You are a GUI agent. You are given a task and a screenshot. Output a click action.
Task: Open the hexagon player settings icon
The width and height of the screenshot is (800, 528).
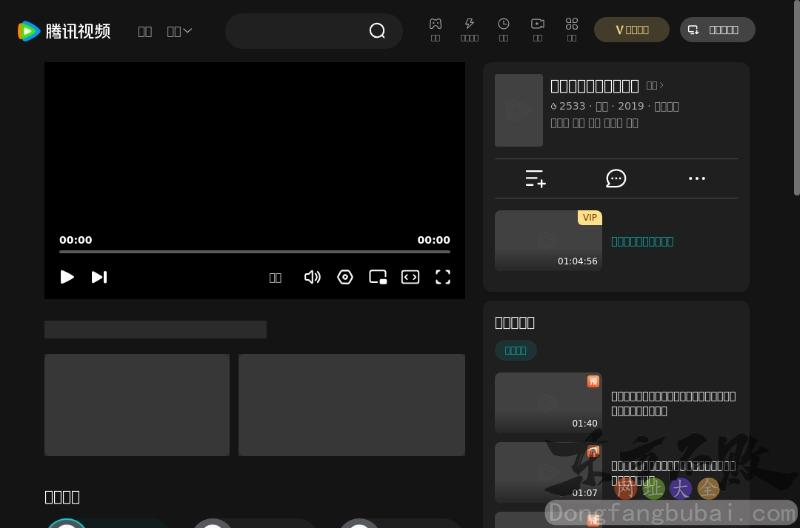(345, 277)
